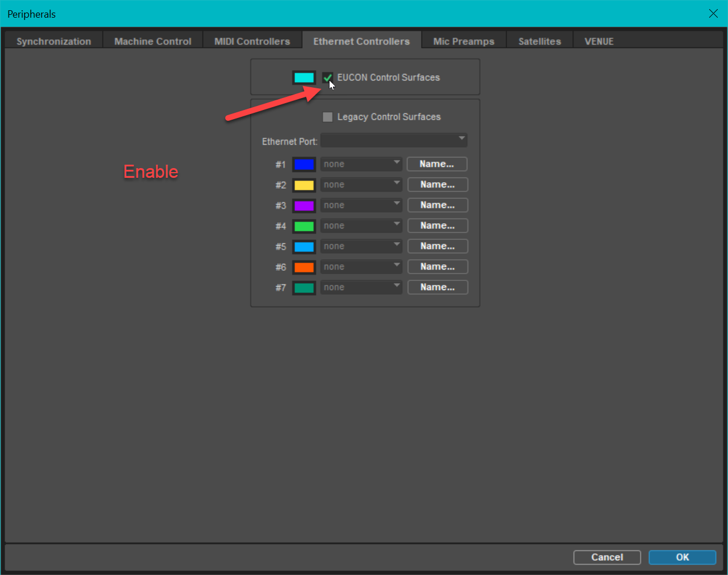Click the purple swatch for controller #3
Screen dimensions: 728x575
click(304, 206)
